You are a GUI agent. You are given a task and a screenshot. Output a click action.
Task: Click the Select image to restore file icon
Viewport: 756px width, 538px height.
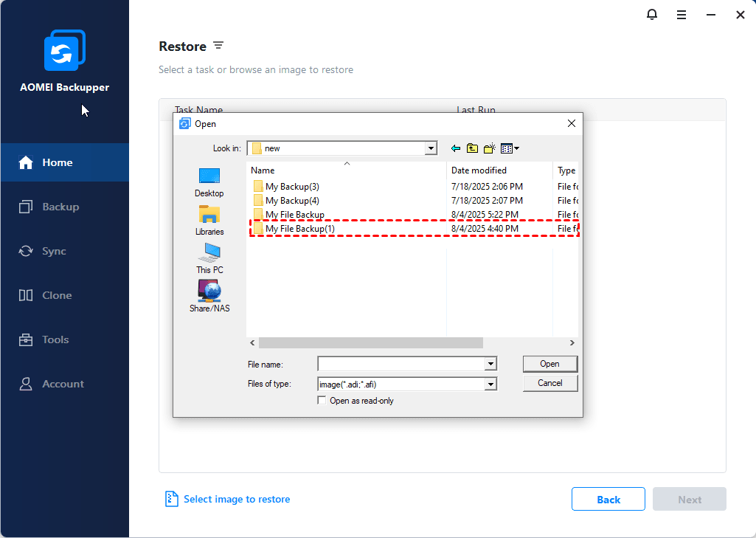pos(171,499)
